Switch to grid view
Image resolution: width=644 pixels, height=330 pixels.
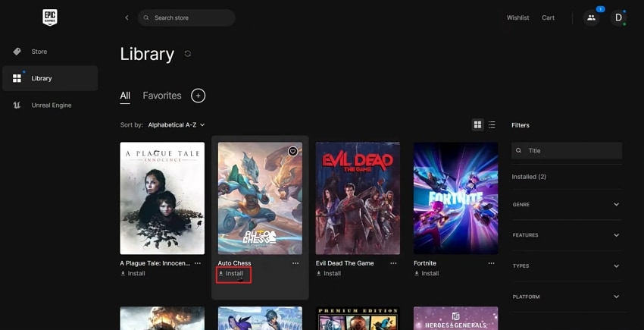tap(477, 124)
